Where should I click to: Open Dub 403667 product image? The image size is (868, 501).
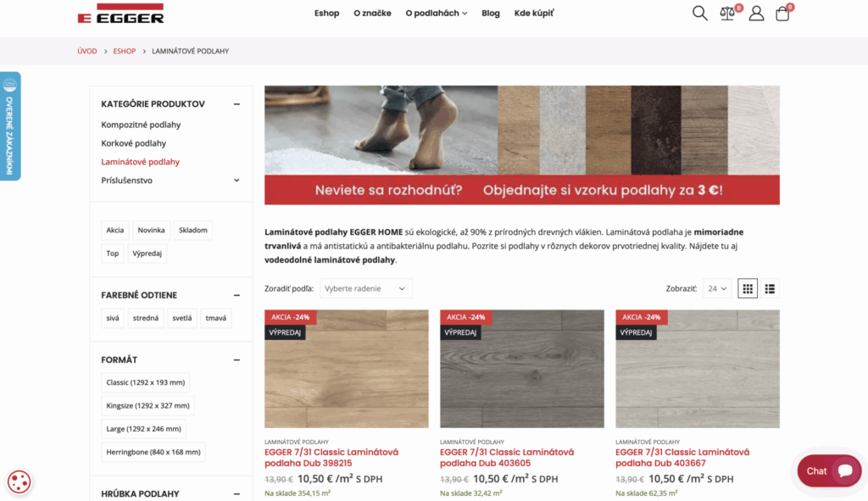698,369
